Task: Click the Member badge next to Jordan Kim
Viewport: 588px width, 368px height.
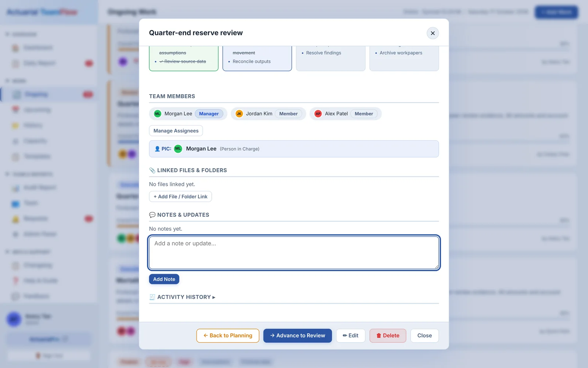Action: point(288,114)
